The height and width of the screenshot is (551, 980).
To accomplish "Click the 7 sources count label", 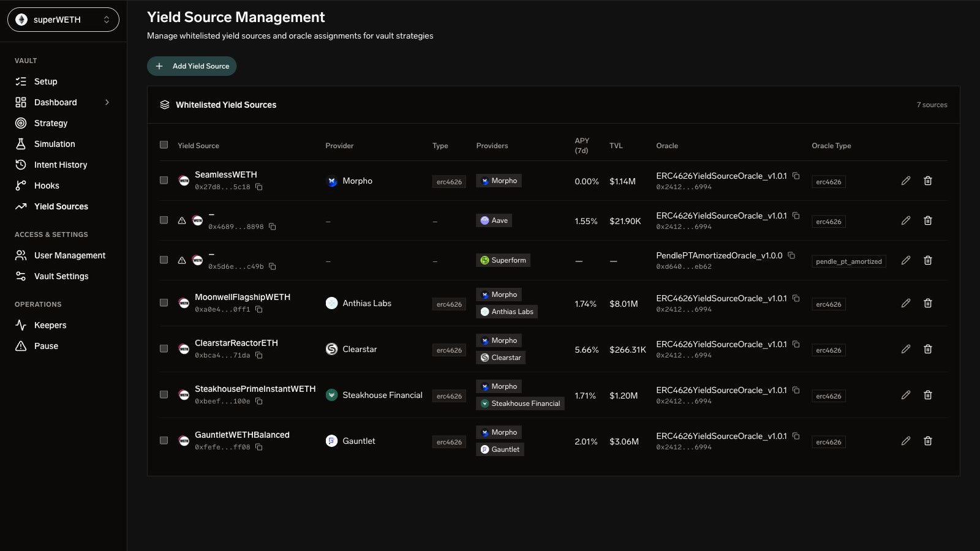I will pos(932,105).
